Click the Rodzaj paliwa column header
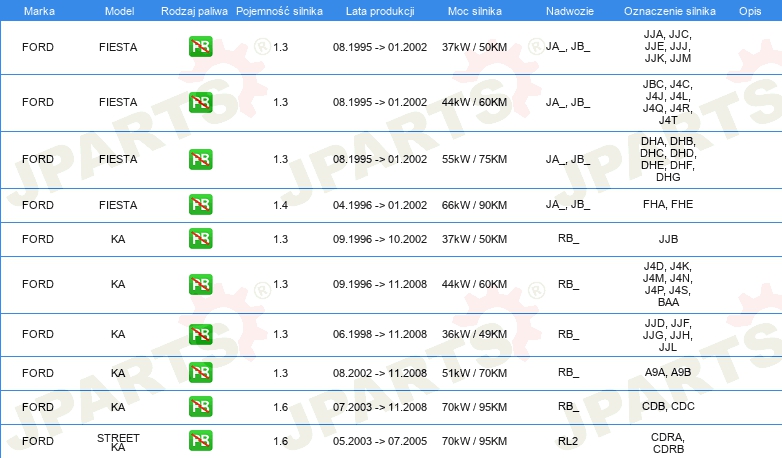The width and height of the screenshot is (782, 458). point(194,11)
